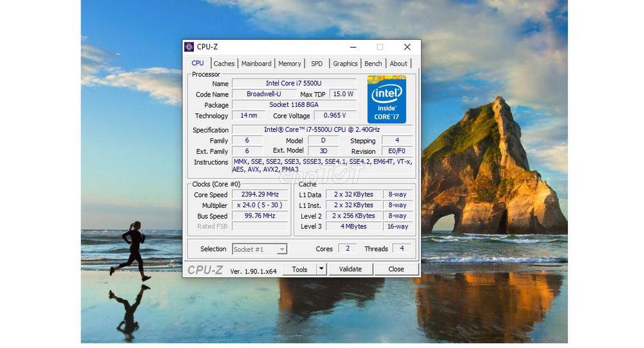The height and width of the screenshot is (348, 644).
Task: Click the Max TDP 15.0 W value
Action: pos(343,94)
